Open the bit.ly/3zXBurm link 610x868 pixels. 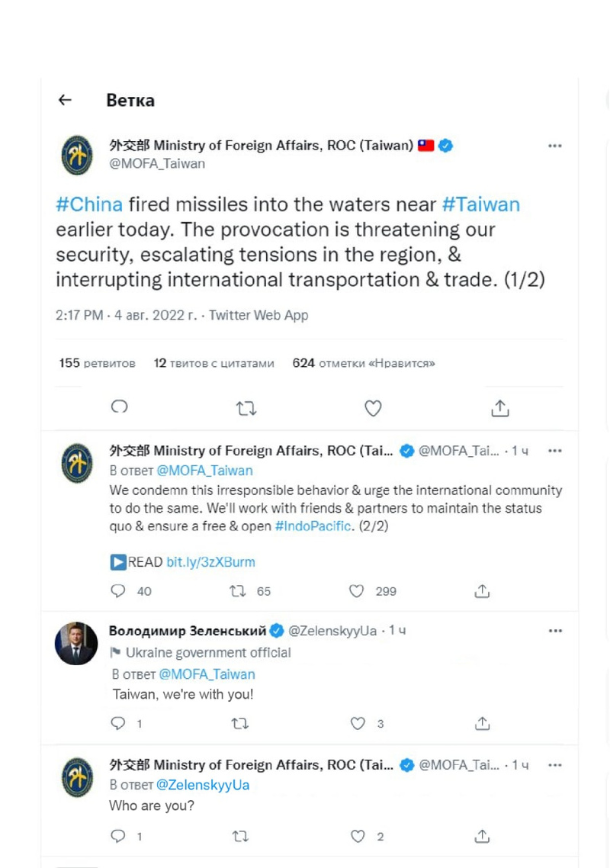(x=210, y=562)
